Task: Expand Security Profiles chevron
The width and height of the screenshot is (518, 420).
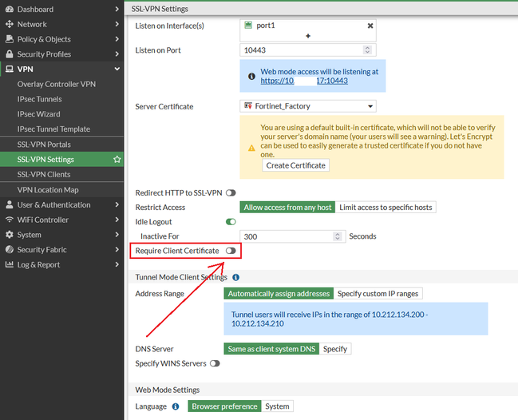Action: coord(117,53)
